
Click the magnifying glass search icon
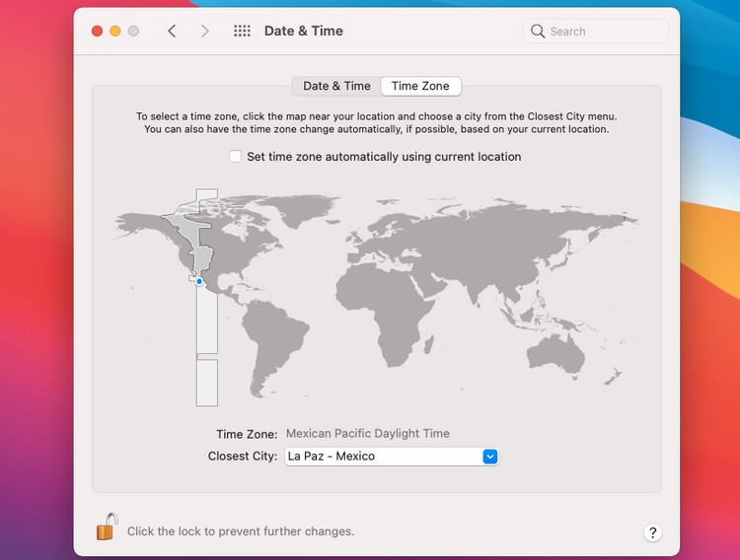point(538,32)
